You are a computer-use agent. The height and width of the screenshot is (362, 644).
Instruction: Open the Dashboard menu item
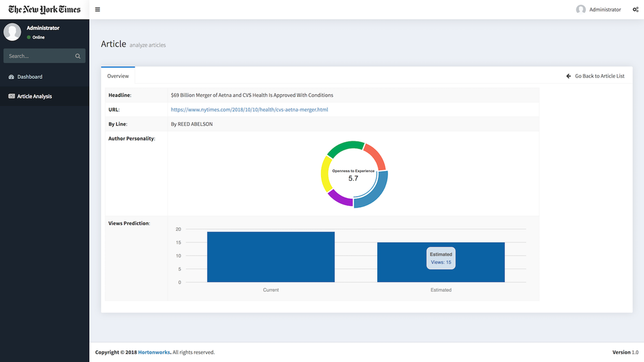coord(30,77)
